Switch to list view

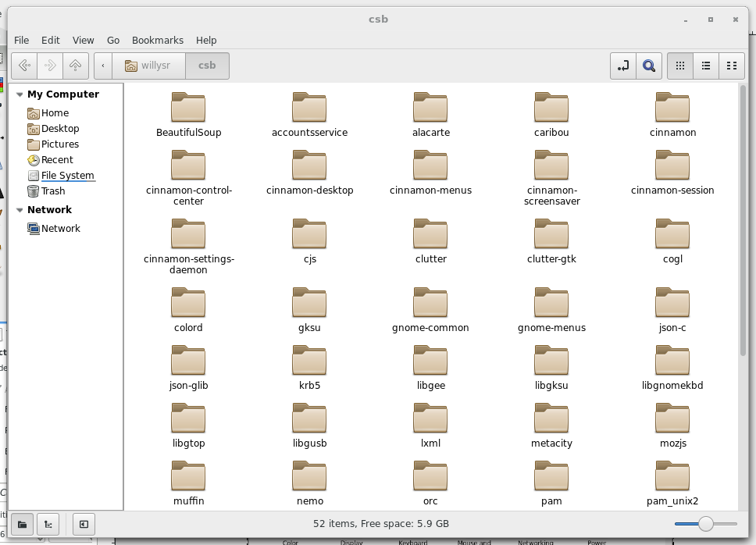[706, 66]
